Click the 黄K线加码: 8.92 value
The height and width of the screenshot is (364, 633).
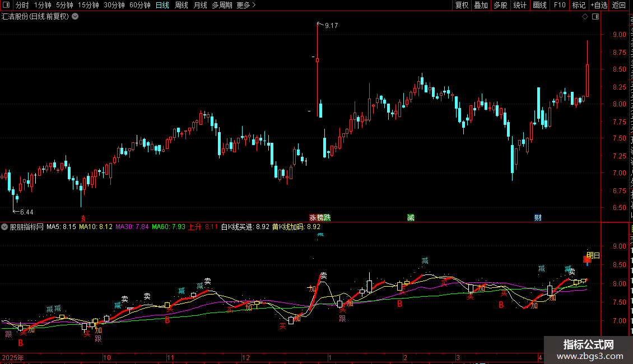[296, 227]
